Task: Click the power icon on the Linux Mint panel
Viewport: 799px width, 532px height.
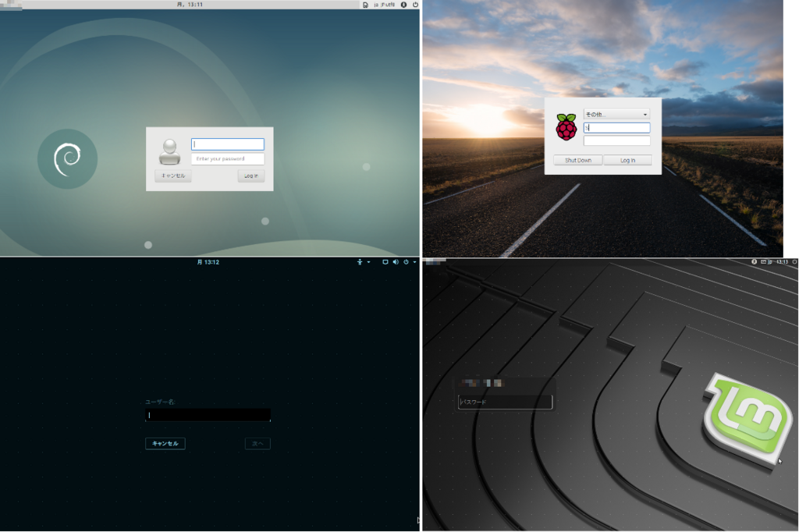Action: [794, 262]
